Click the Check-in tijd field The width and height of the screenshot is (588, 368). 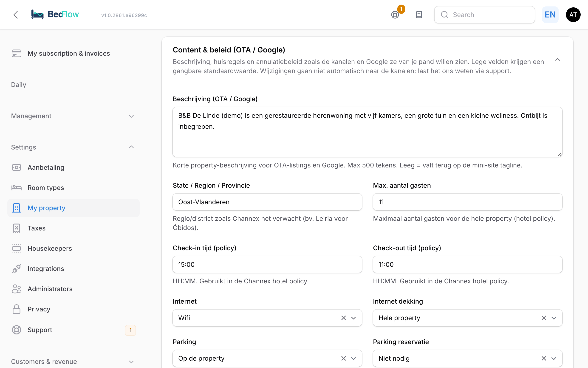click(267, 264)
